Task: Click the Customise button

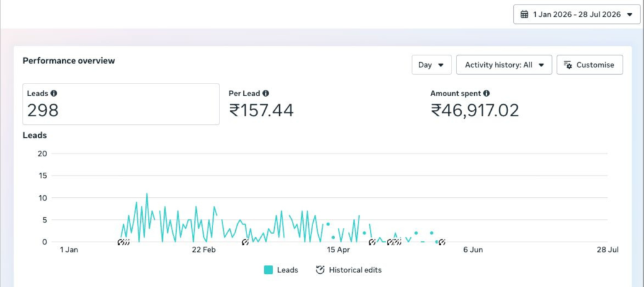Action: click(x=589, y=65)
